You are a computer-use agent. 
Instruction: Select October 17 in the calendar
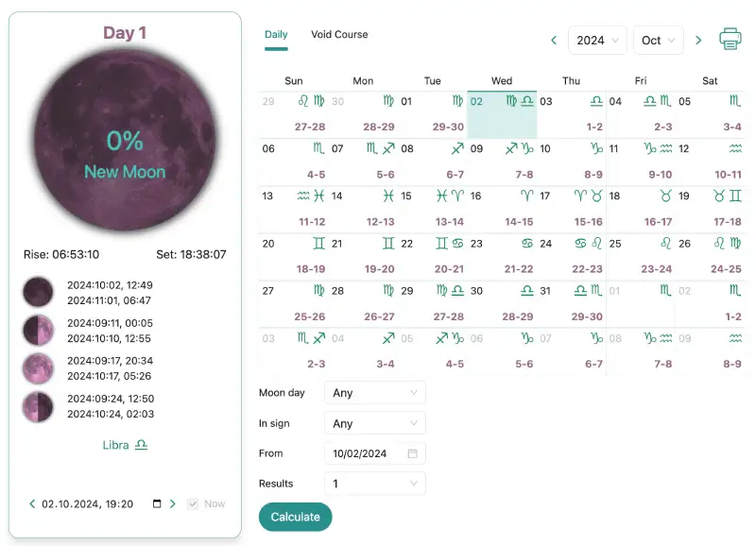click(x=571, y=209)
